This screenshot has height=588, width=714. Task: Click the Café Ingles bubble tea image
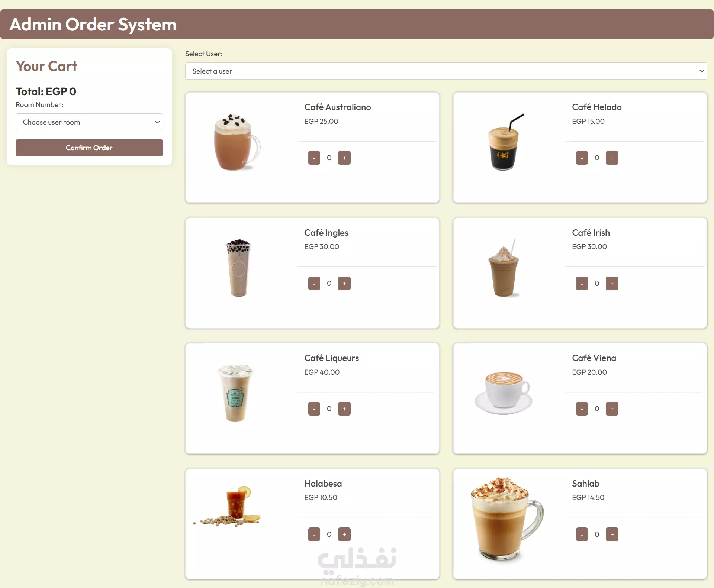pyautogui.click(x=238, y=268)
